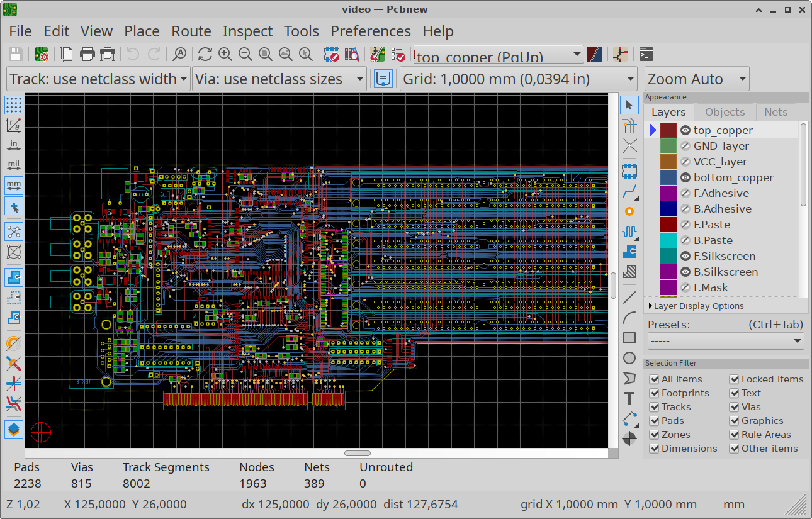This screenshot has width=812, height=519.
Task: Open the Inspect menu
Action: point(247,31)
